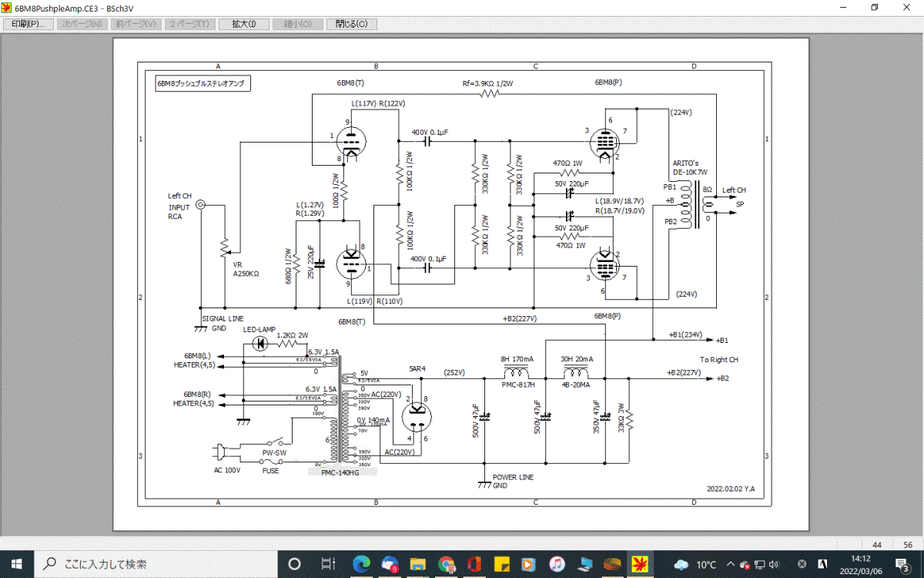Screen dimensions: 924x578
Task: Click the 'INPUT RCA' label
Action: (179, 212)
